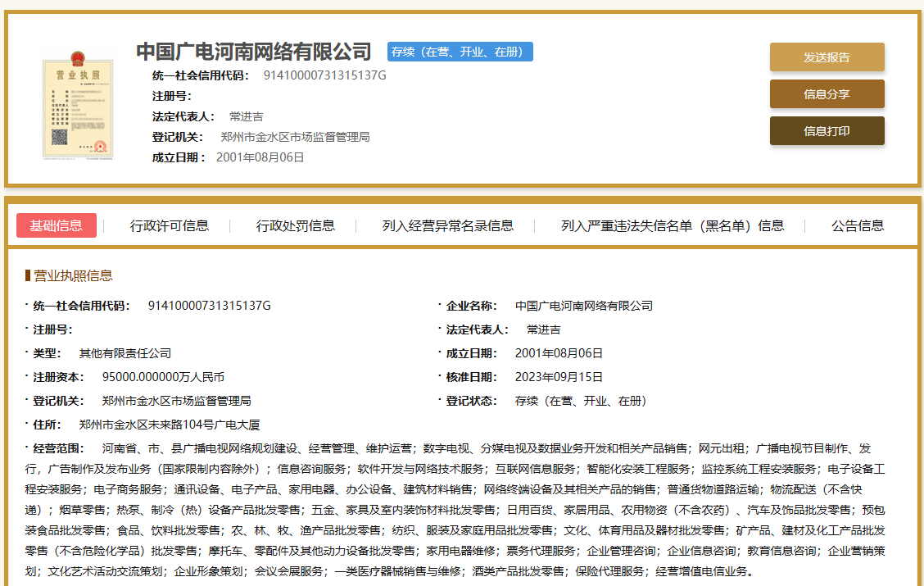The width and height of the screenshot is (924, 586).
Task: Click 常进吉 in the header summary
Action: (x=247, y=116)
